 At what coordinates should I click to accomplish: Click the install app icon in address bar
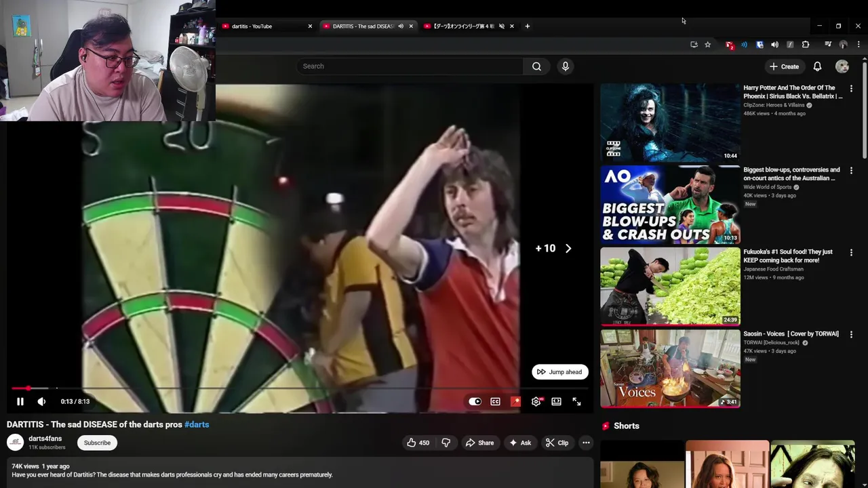coord(694,45)
